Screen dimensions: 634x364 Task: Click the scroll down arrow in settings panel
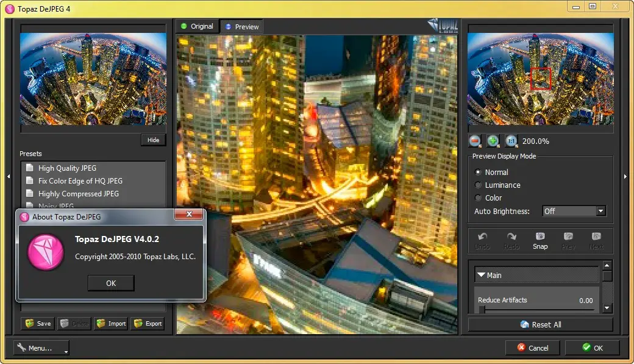(x=607, y=308)
